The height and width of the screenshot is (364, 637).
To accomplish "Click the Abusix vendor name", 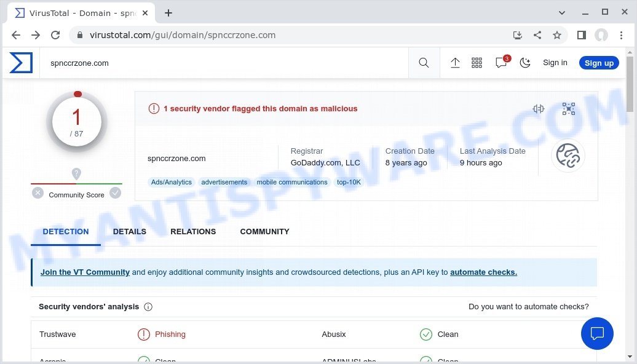I will [333, 334].
